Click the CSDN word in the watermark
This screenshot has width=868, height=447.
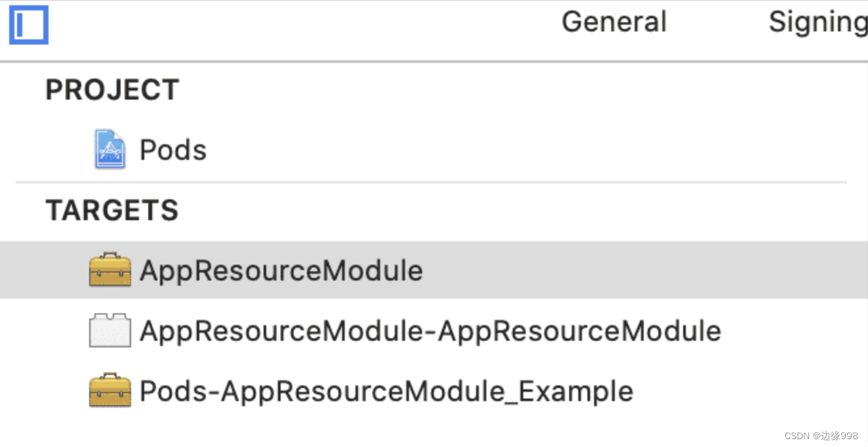(797, 436)
